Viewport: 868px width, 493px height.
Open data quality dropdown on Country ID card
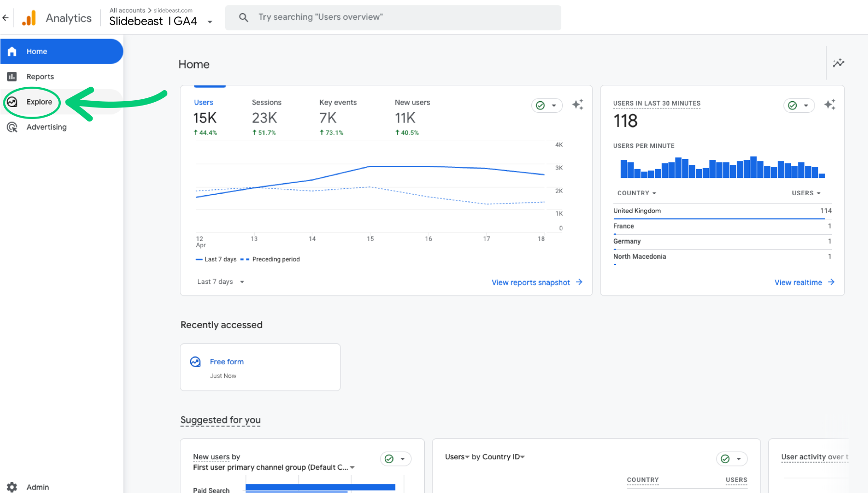point(732,459)
